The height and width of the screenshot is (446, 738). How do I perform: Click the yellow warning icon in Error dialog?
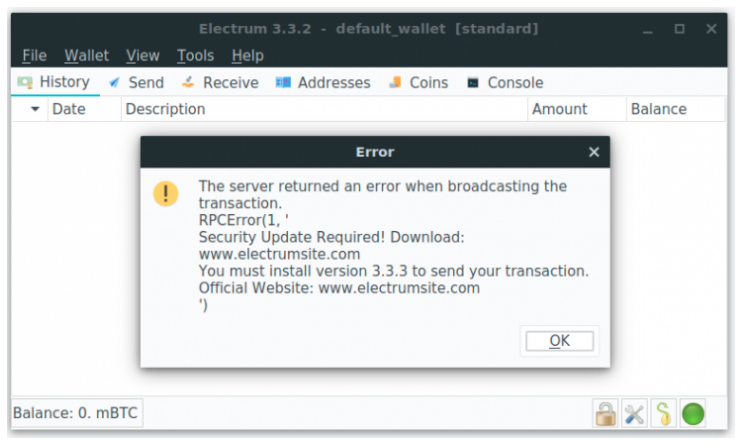(x=166, y=194)
